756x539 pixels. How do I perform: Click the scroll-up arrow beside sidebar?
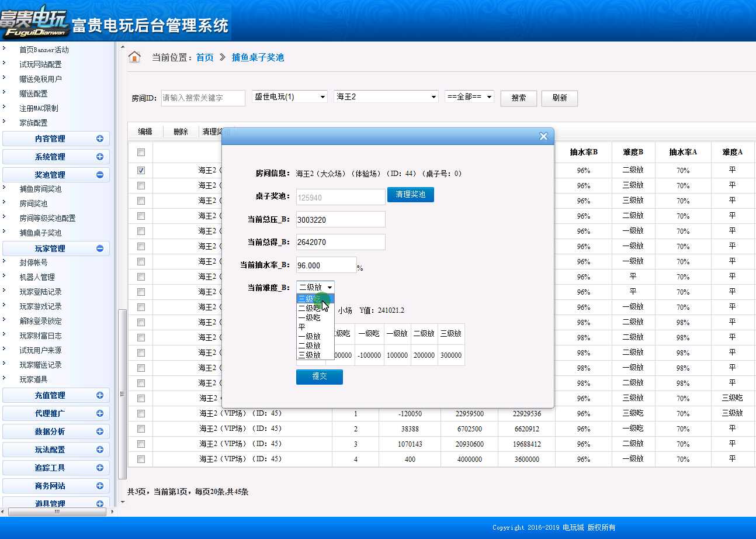click(123, 46)
